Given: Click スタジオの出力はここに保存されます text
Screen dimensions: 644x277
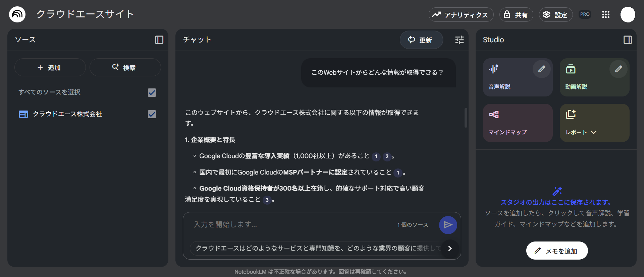Looking at the screenshot, I should coord(557,202).
